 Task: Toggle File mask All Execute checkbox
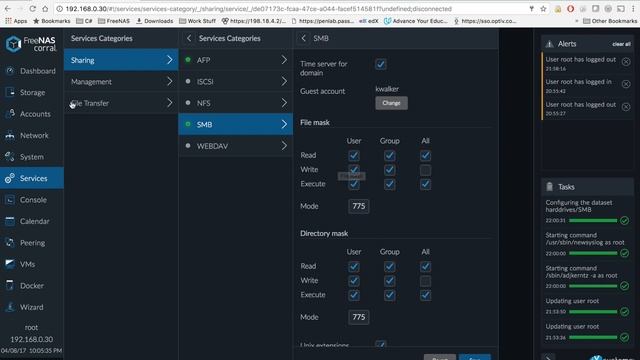click(x=425, y=184)
